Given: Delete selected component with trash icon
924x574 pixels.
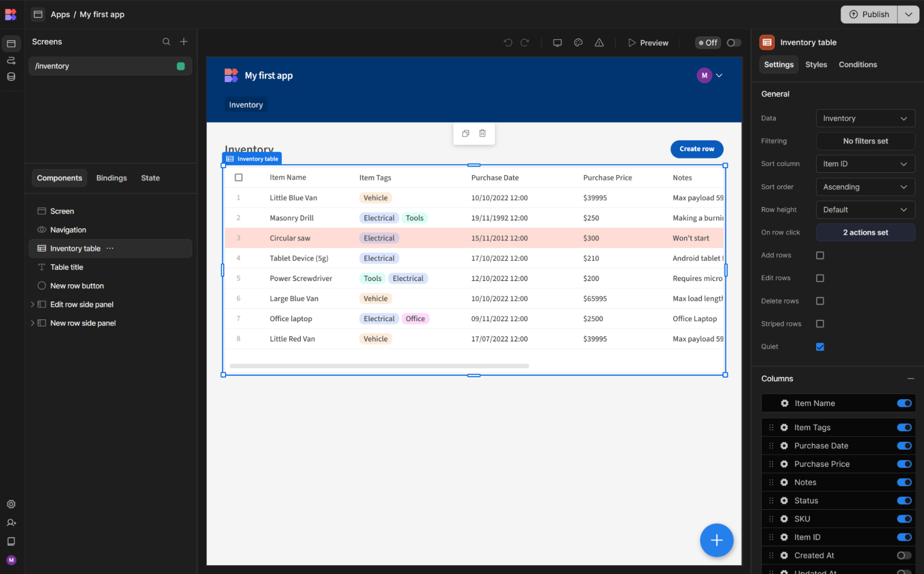Looking at the screenshot, I should pyautogui.click(x=482, y=133).
